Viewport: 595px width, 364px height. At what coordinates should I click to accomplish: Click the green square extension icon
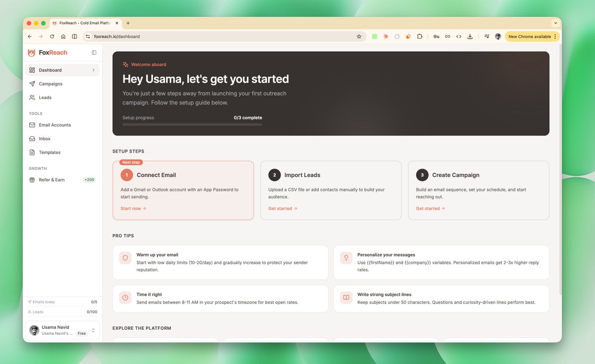point(374,37)
